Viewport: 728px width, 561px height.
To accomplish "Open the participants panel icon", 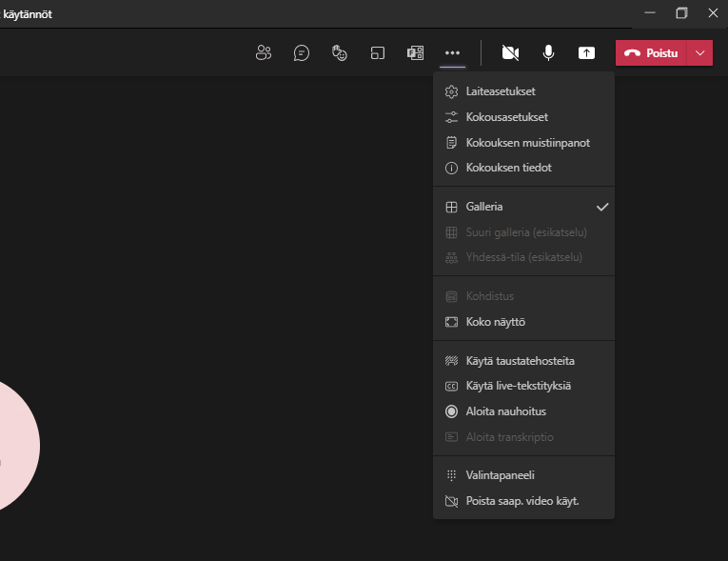I will coord(264,52).
